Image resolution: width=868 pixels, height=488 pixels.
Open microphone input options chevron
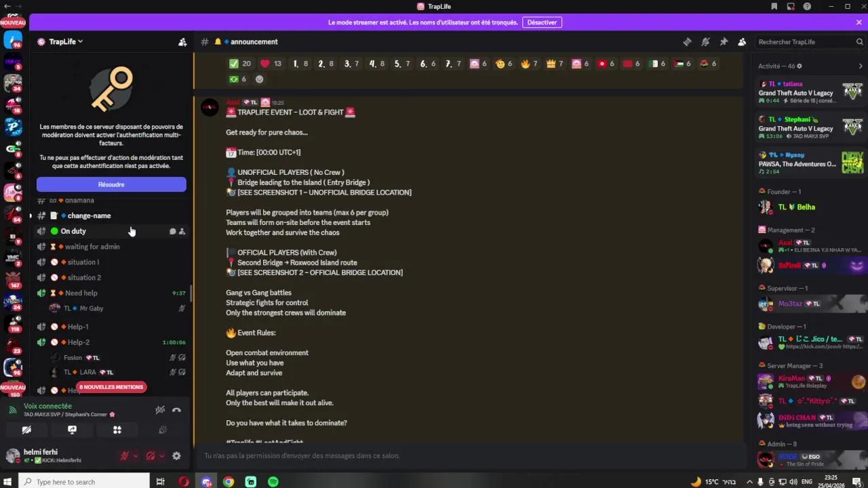[136, 456]
